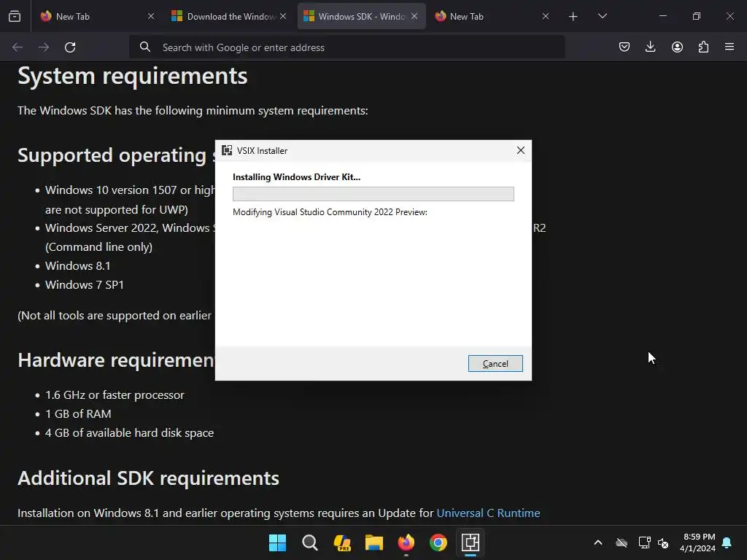
Task: Reload the current page
Action: tap(70, 47)
